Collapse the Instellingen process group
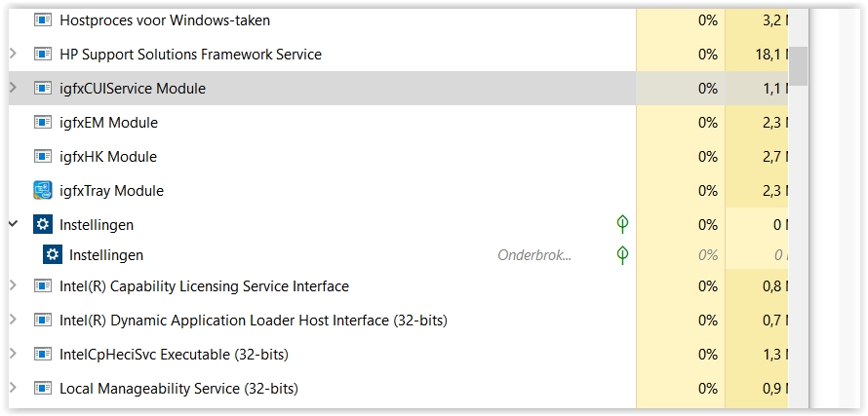This screenshot has width=868, height=416. point(13,225)
